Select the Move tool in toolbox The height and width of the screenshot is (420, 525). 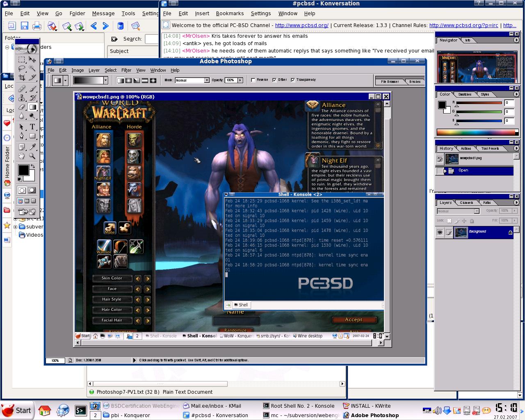(x=32, y=60)
